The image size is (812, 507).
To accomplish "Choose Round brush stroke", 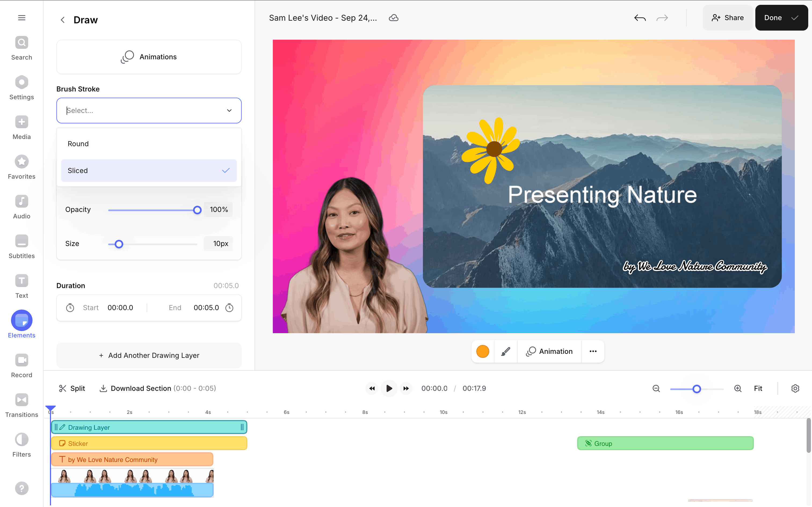I will tap(149, 144).
